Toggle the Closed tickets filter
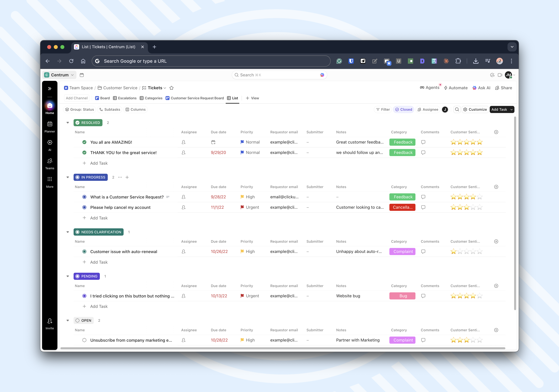 coord(403,109)
